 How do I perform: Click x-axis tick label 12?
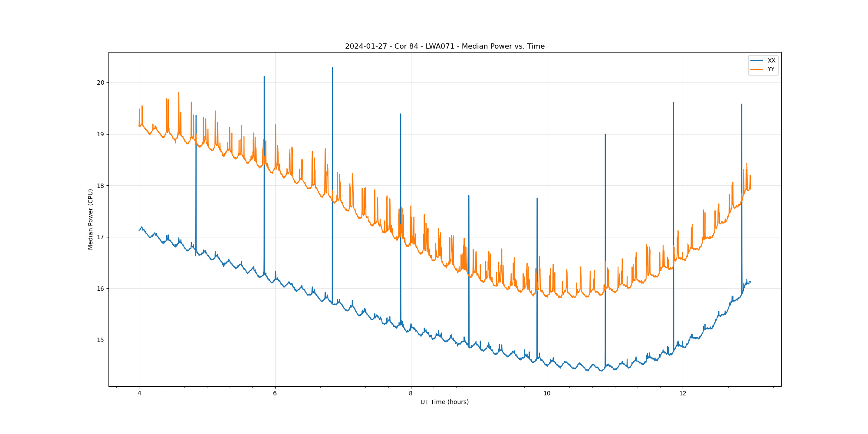[x=683, y=394]
